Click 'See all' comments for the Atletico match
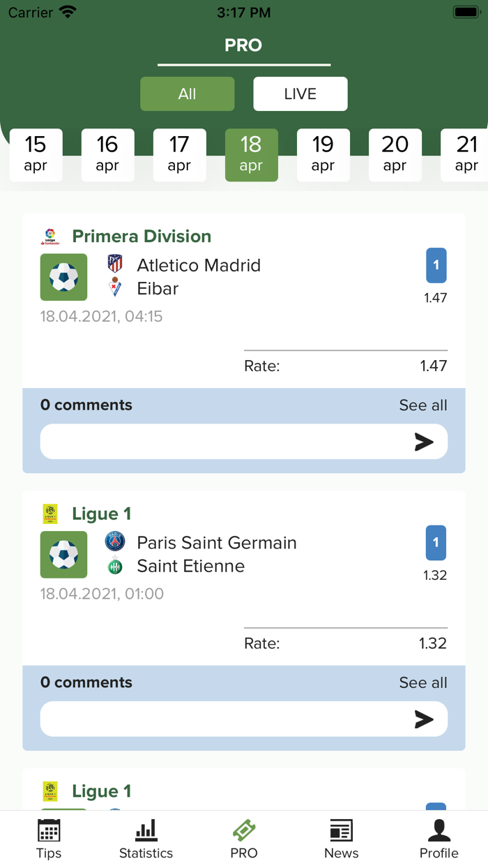Viewport: 488px width, 868px height. (x=423, y=405)
